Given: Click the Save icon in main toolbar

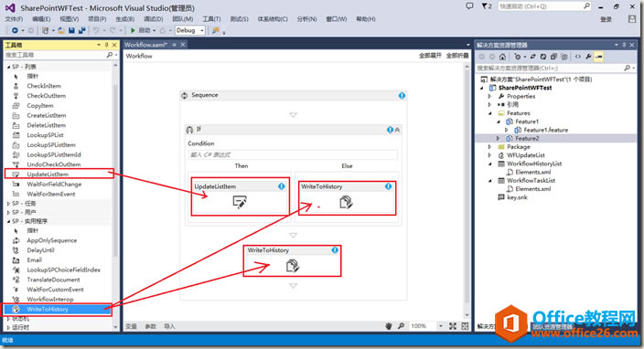Looking at the screenshot, I should [72, 30].
